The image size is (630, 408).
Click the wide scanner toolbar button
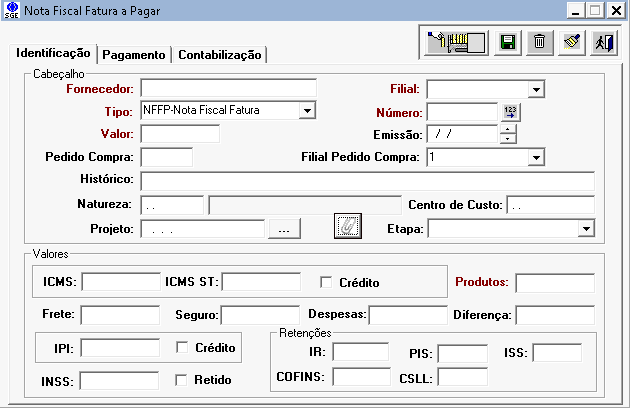point(456,42)
